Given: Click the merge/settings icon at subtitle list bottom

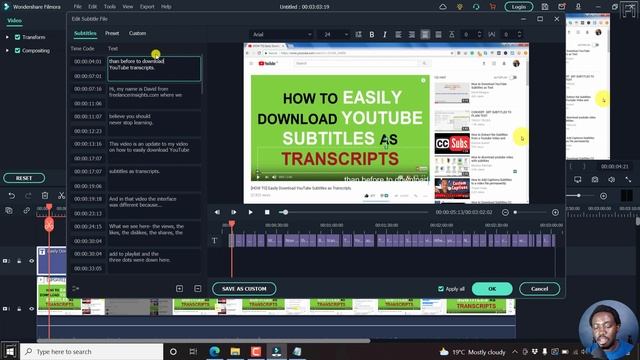Looking at the screenshot, I should tap(76, 289).
